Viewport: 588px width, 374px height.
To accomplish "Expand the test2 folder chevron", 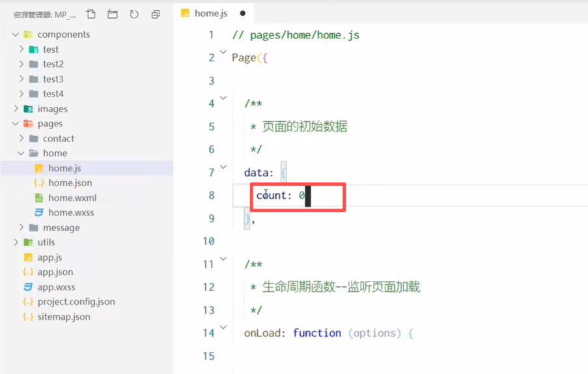I will pos(21,64).
